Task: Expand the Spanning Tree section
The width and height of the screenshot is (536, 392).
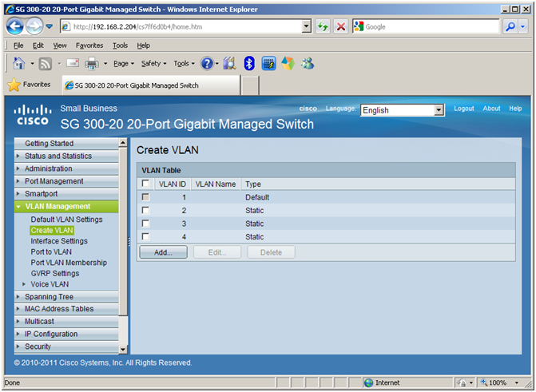Action: tap(18, 297)
